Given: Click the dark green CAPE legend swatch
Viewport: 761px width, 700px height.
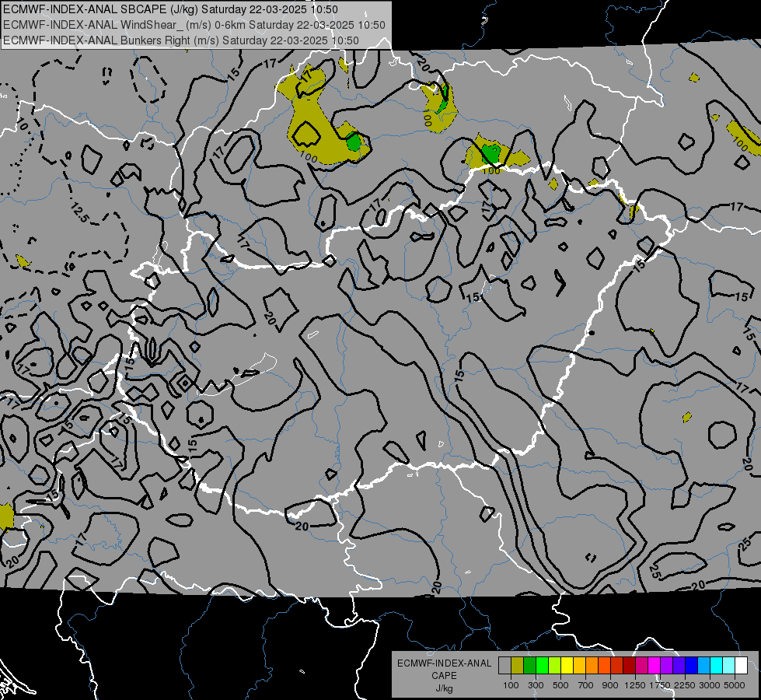Looking at the screenshot, I should coord(530,665).
